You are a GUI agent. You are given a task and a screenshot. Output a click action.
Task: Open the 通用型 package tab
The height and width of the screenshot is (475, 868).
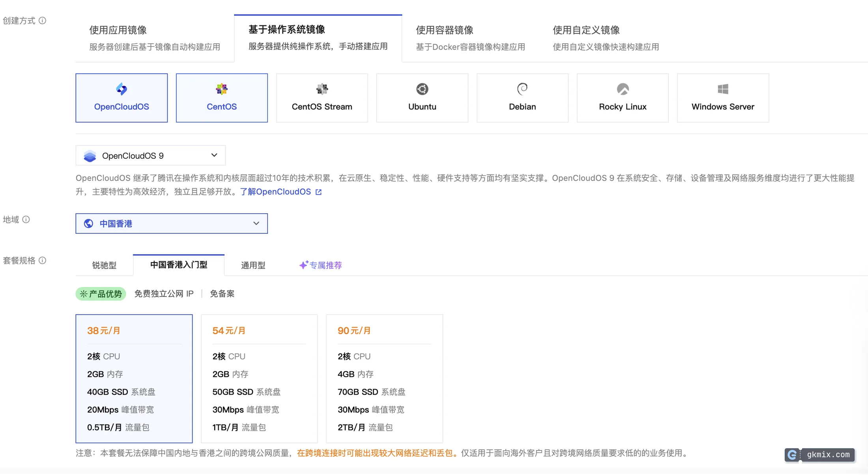pyautogui.click(x=253, y=265)
